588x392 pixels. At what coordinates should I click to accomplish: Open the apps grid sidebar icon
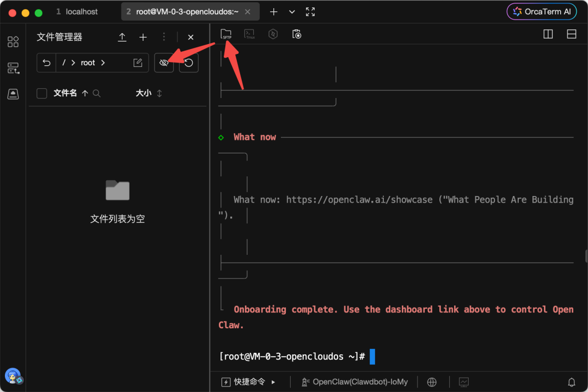point(13,41)
